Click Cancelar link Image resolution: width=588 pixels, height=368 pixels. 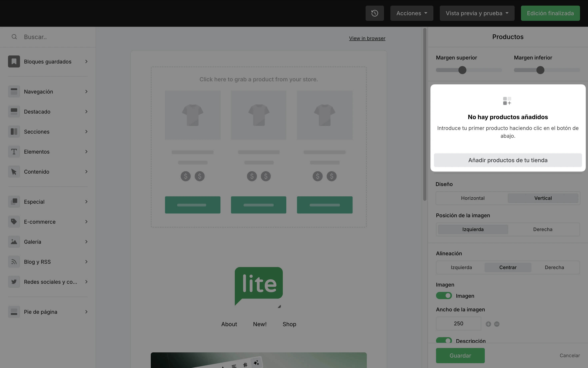(570, 356)
